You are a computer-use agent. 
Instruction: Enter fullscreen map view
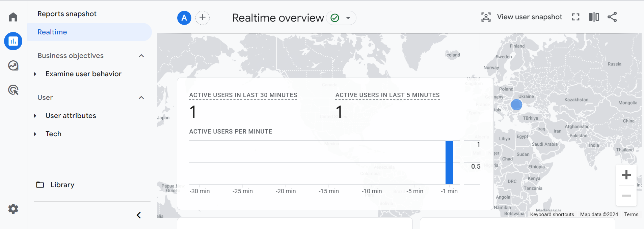[x=576, y=17]
